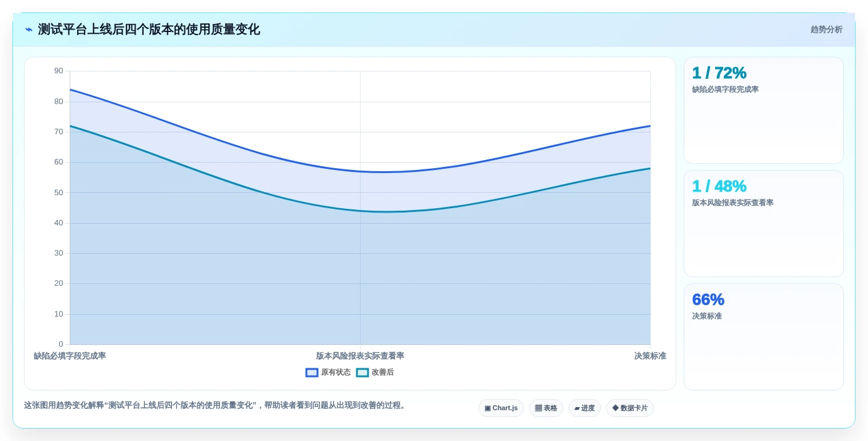The height and width of the screenshot is (441, 868).
Task: Click the 原有状态 blue legend swatch
Action: [x=312, y=373]
